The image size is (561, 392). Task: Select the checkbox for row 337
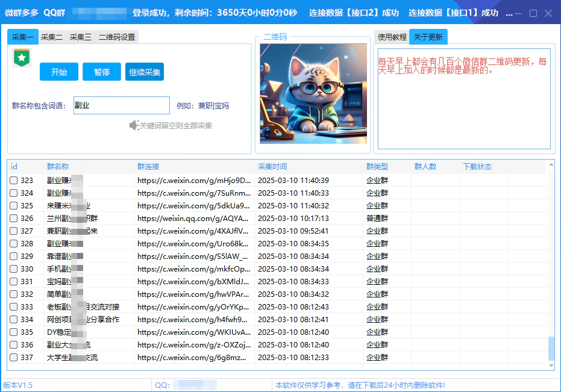click(13, 357)
